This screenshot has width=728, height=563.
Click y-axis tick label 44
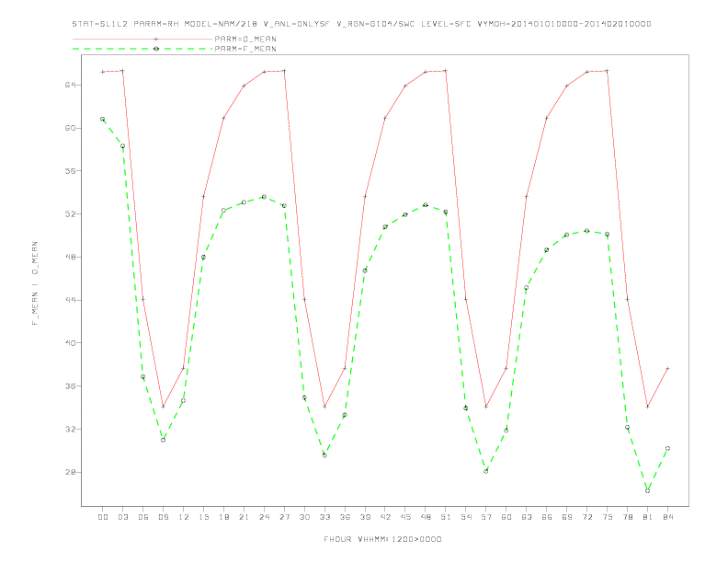[x=70, y=300]
